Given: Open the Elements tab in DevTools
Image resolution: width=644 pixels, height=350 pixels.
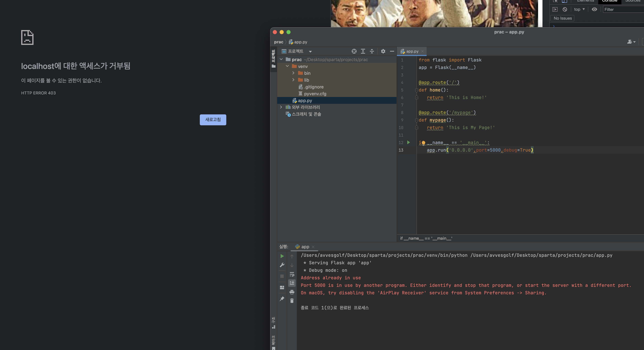Looking at the screenshot, I should pos(585,1).
